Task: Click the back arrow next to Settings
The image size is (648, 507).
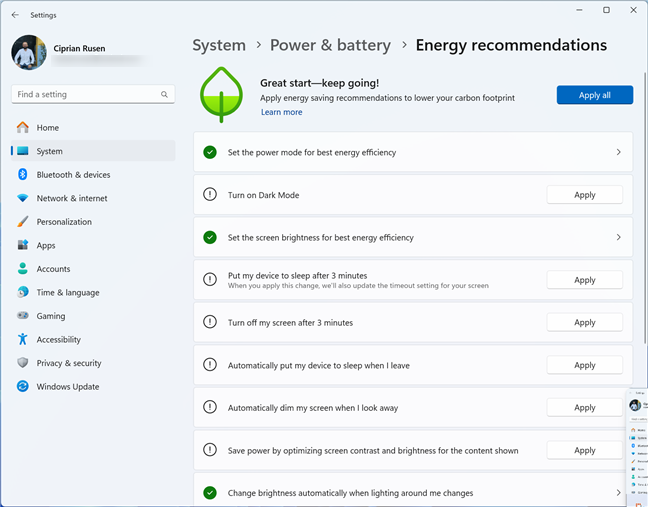Action: (x=15, y=15)
